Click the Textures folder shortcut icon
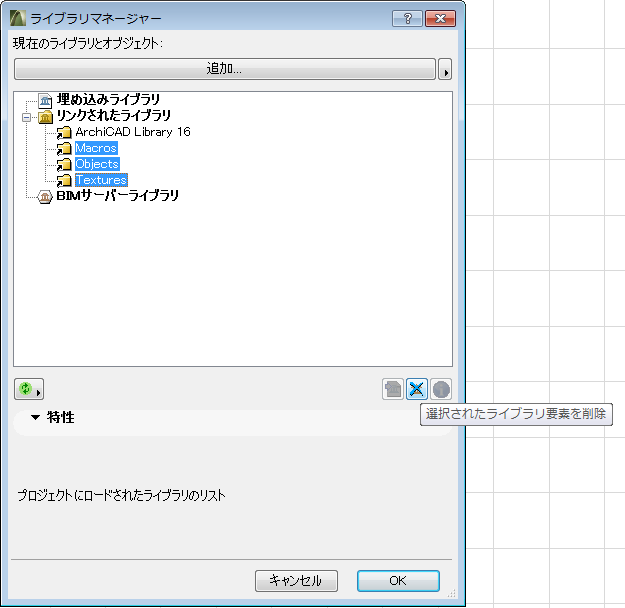The height and width of the screenshot is (608, 625). tap(64, 181)
